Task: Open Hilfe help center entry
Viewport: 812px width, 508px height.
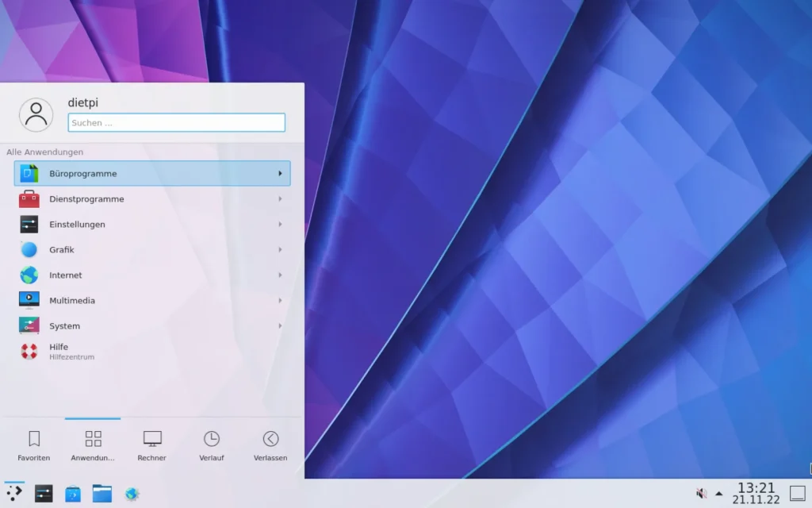Action: (59, 351)
